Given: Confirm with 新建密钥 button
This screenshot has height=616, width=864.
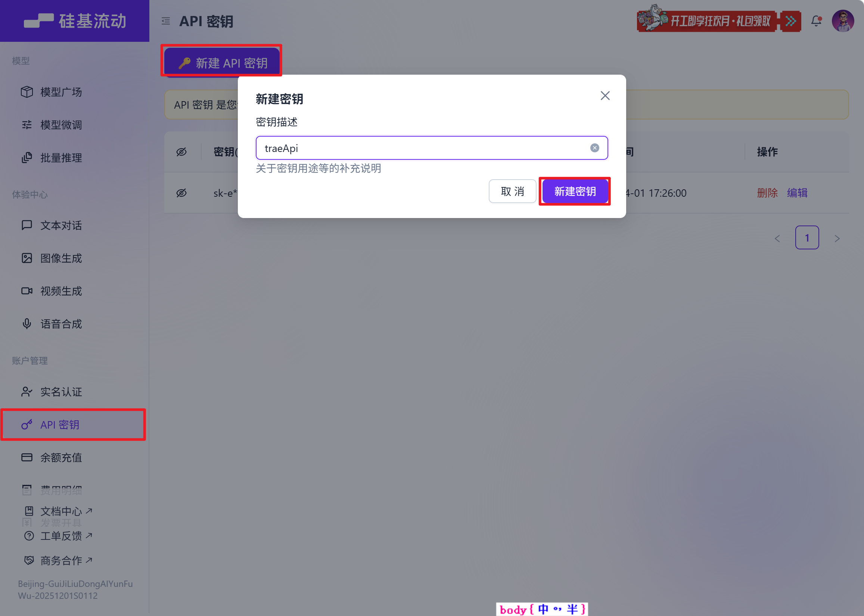Looking at the screenshot, I should click(x=575, y=191).
